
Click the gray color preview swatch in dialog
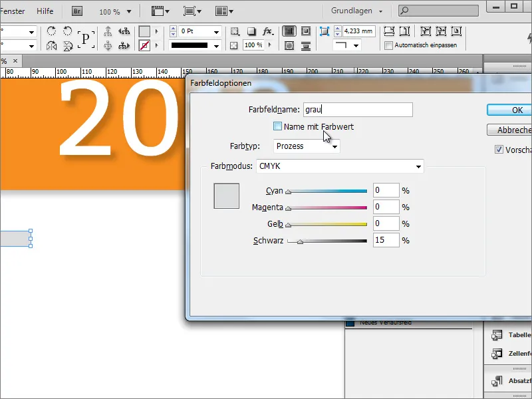tap(227, 196)
